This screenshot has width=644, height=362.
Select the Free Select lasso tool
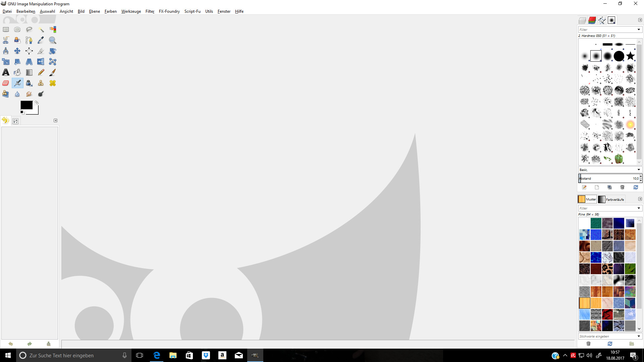coord(29,29)
